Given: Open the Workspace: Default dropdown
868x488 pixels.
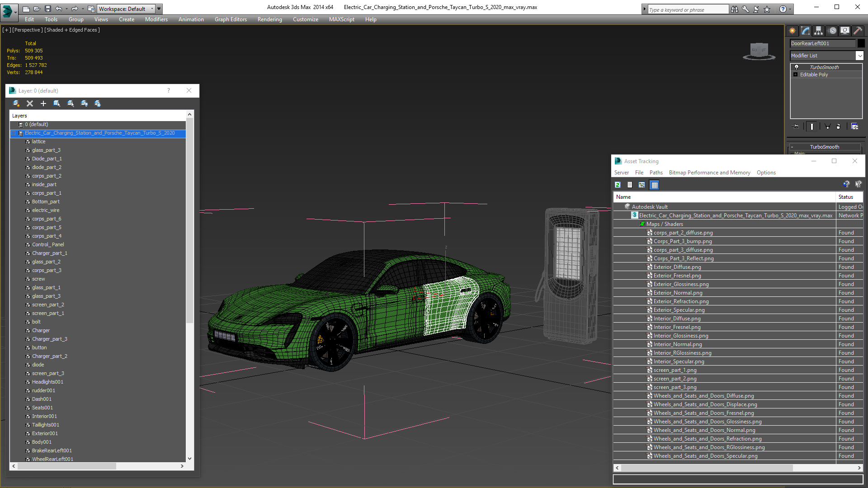Looking at the screenshot, I should (x=126, y=9).
